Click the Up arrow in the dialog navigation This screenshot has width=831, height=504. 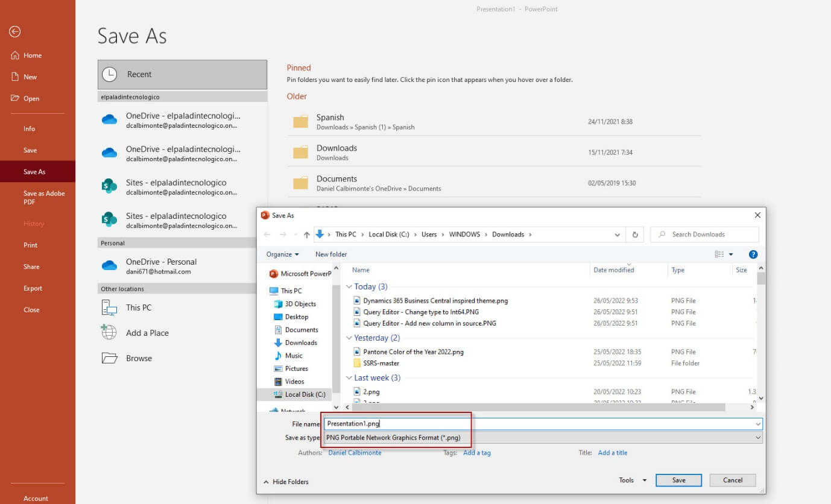tap(307, 235)
